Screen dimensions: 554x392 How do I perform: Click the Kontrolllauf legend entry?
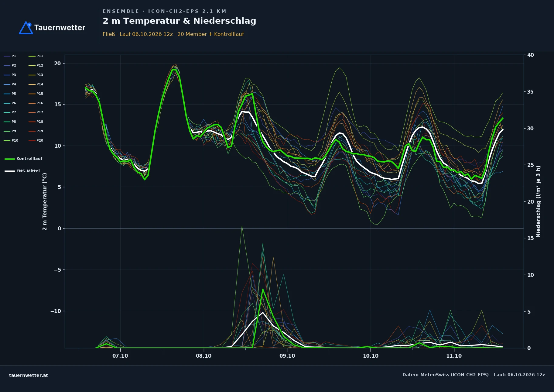coord(23,159)
